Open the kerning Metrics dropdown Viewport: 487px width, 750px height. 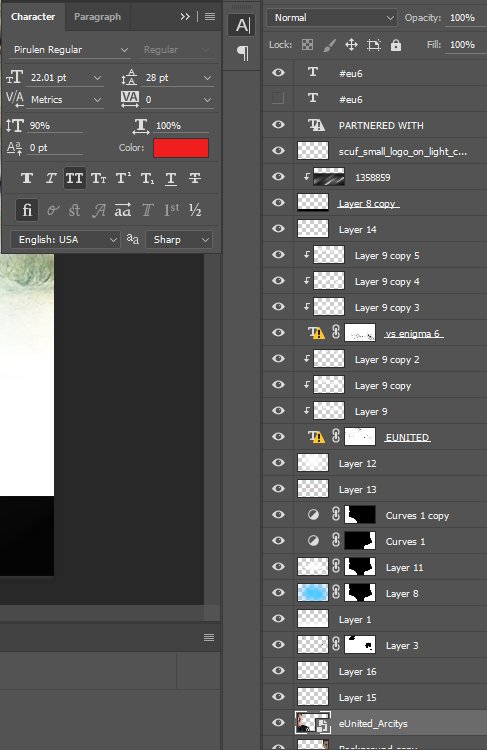[x=98, y=100]
